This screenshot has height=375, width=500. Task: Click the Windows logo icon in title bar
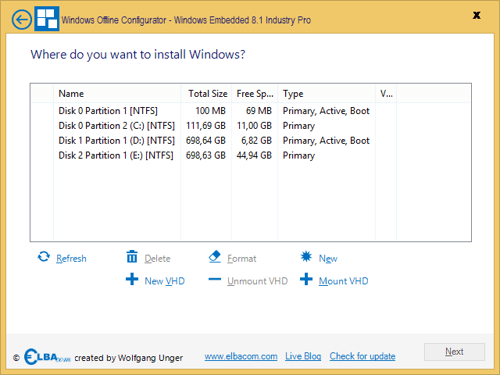(x=47, y=19)
